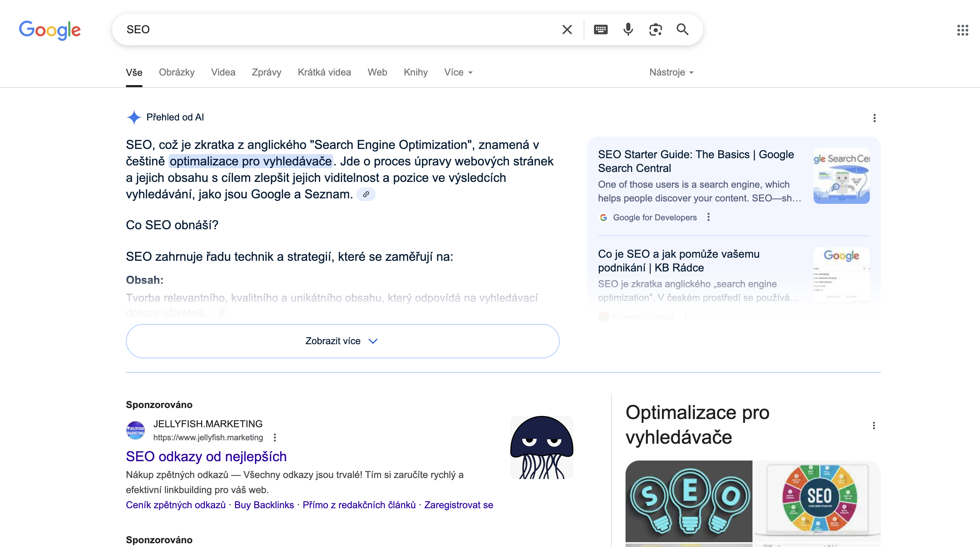Click the Google Search Central thumbnail
This screenshot has width=980, height=547.
[841, 176]
